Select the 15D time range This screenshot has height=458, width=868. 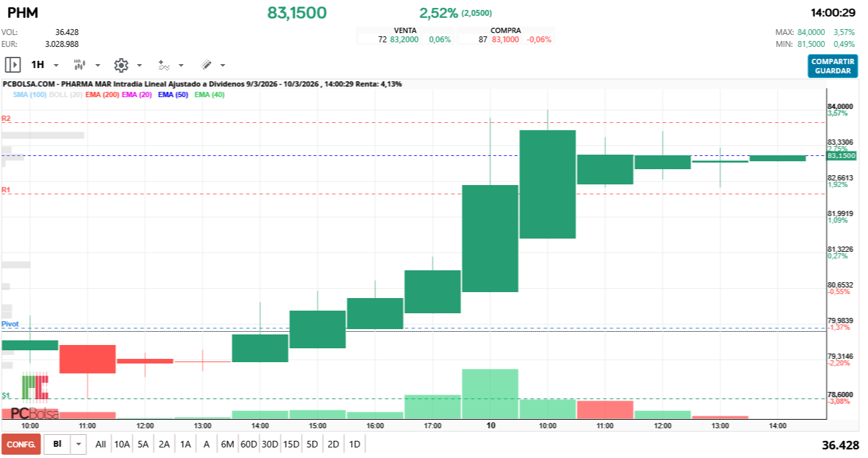click(x=291, y=444)
